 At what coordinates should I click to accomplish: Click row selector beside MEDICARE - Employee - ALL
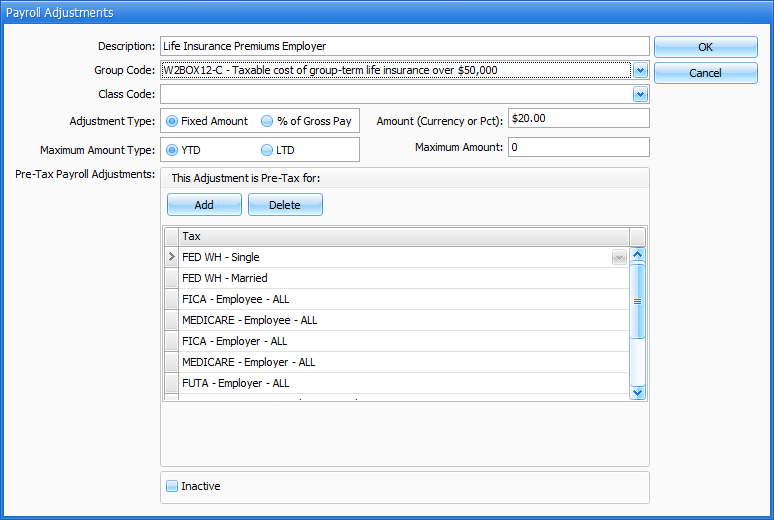pyautogui.click(x=171, y=320)
